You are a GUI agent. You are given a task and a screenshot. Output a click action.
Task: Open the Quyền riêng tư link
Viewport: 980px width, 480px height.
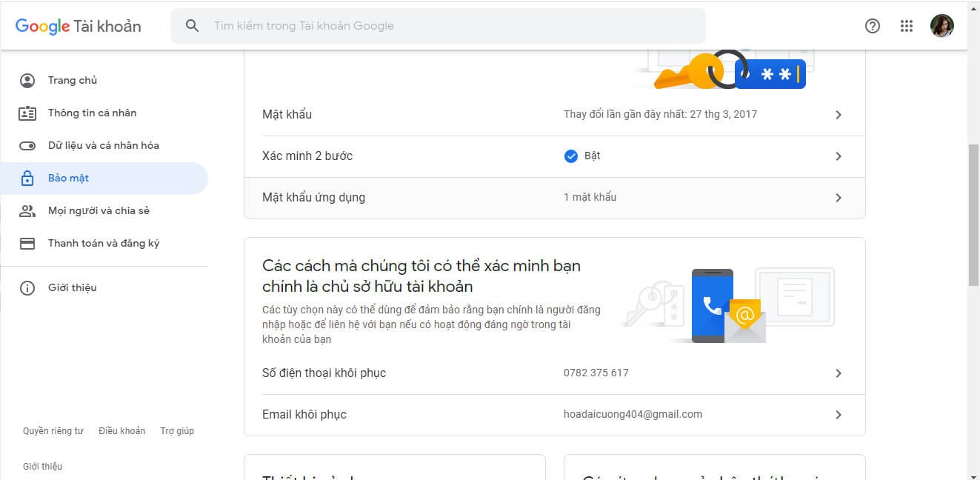coord(53,431)
